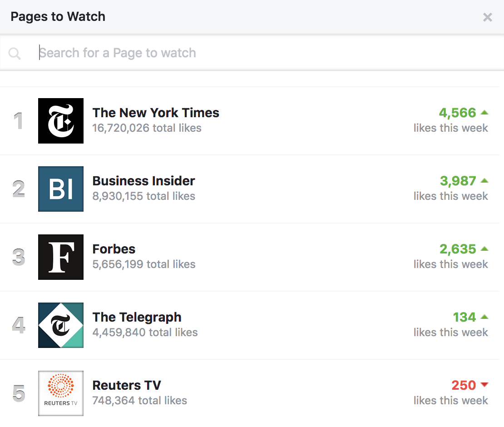Select the Forbes page name
504x427 pixels.
click(114, 249)
